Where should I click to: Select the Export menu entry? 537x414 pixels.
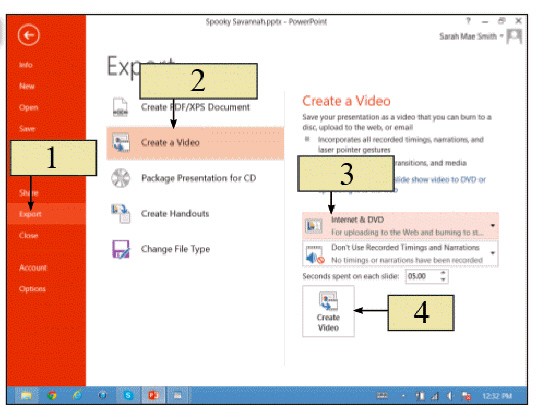click(x=46, y=214)
